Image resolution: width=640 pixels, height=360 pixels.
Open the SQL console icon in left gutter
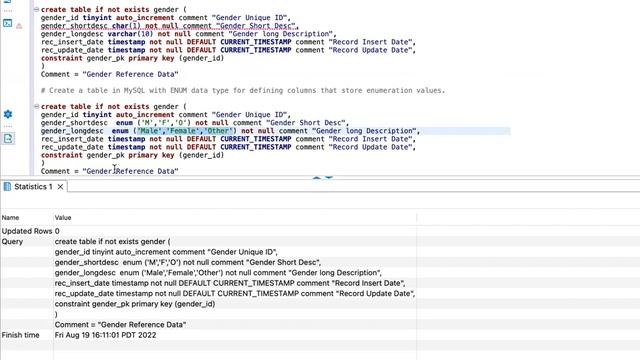coord(8,23)
